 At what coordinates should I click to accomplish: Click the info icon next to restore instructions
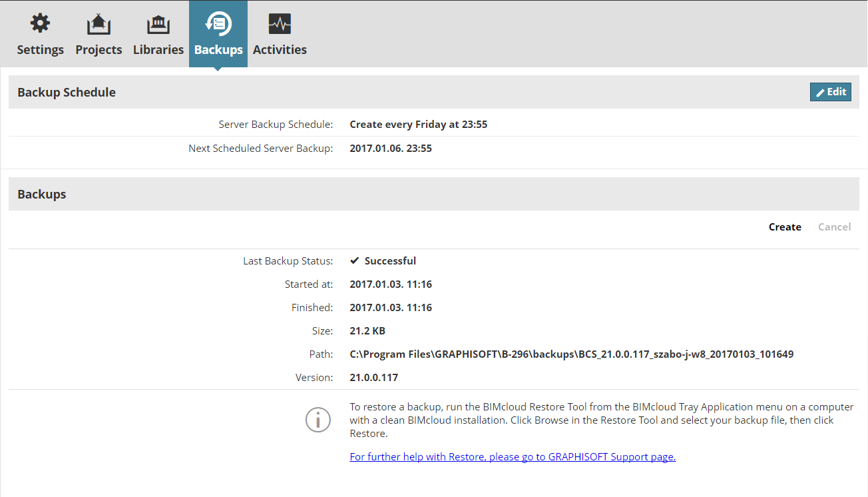point(318,420)
